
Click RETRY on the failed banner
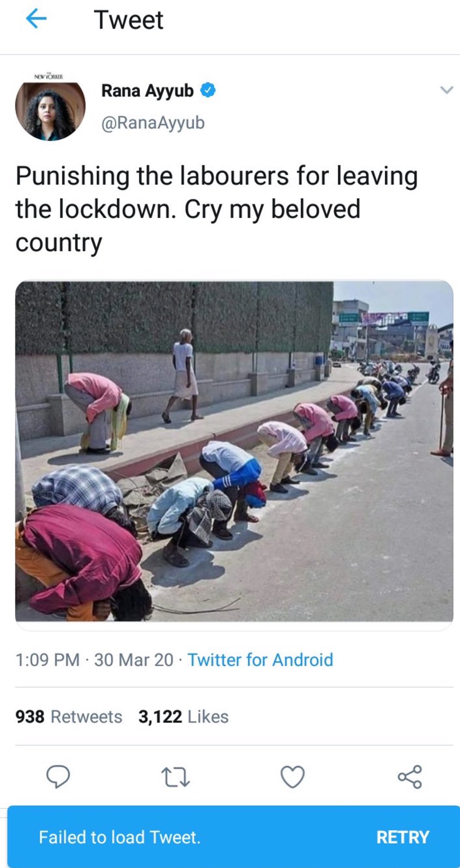point(403,837)
